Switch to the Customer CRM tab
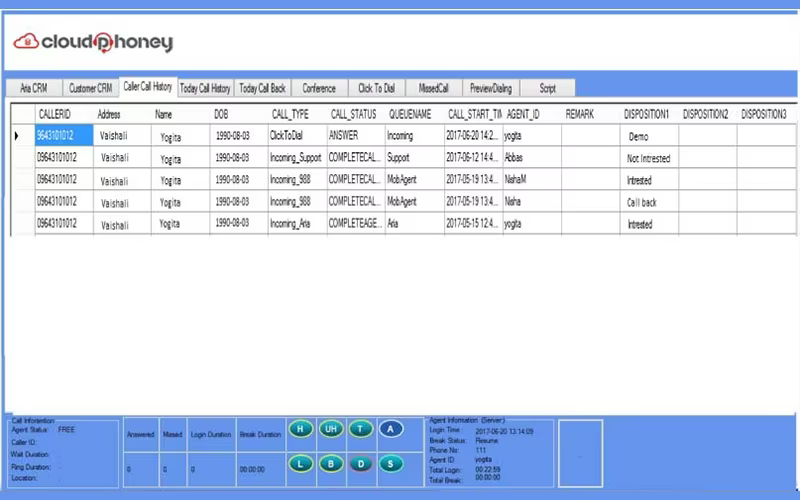The width and height of the screenshot is (800, 500). 90,88
